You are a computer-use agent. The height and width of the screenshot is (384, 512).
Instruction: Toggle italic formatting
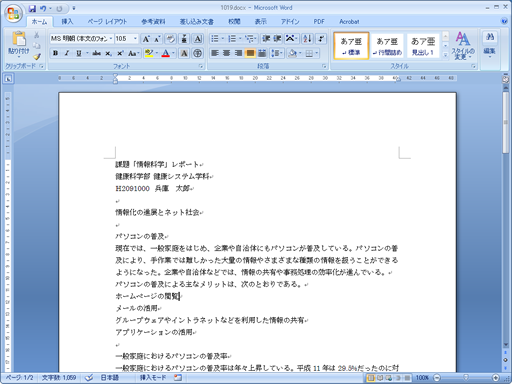[67, 53]
